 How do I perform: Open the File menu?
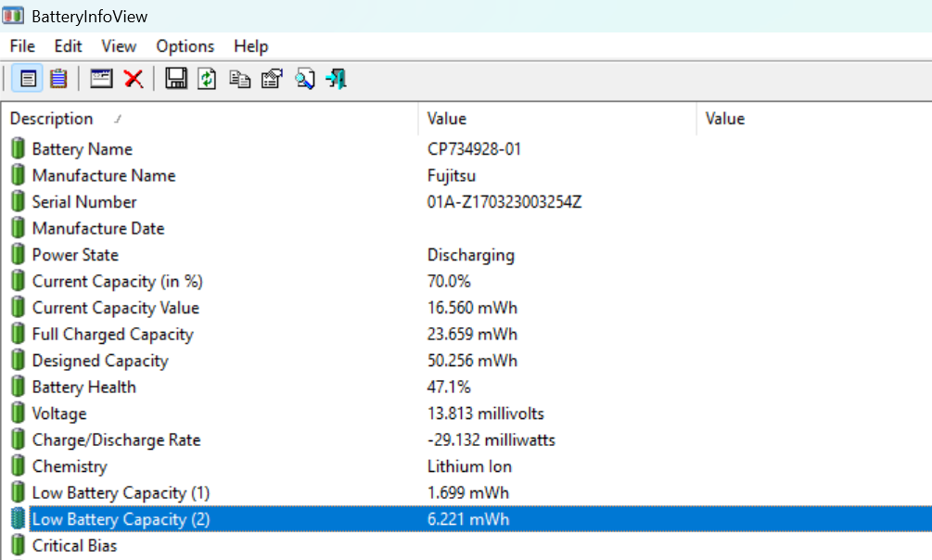point(22,46)
